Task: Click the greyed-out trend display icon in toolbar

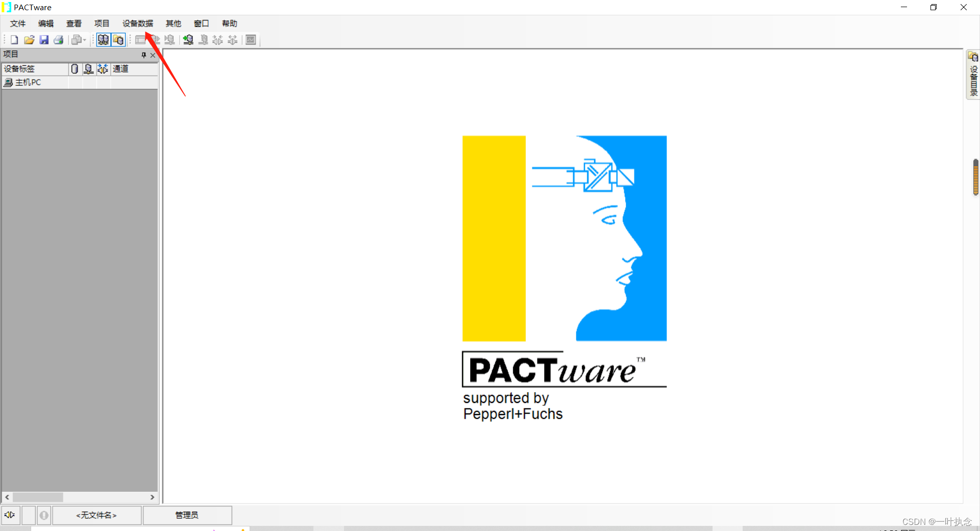Action: click(251, 40)
